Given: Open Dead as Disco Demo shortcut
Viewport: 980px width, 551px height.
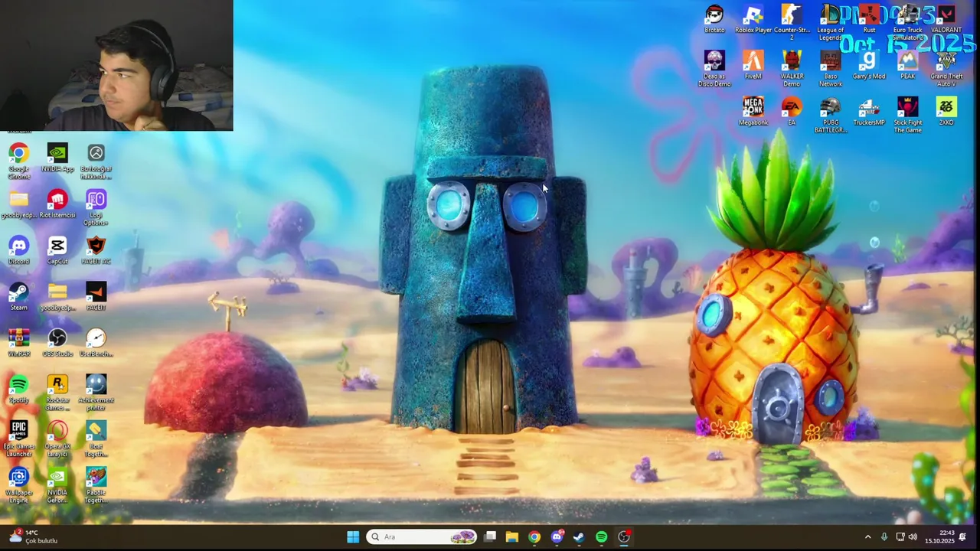Looking at the screenshot, I should 714,68.
